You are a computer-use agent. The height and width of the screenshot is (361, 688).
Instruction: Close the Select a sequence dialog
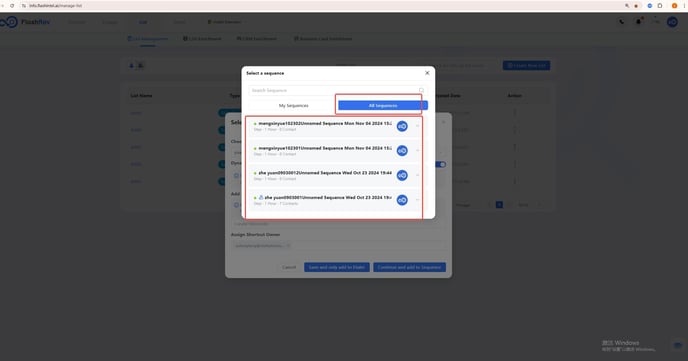tap(427, 73)
